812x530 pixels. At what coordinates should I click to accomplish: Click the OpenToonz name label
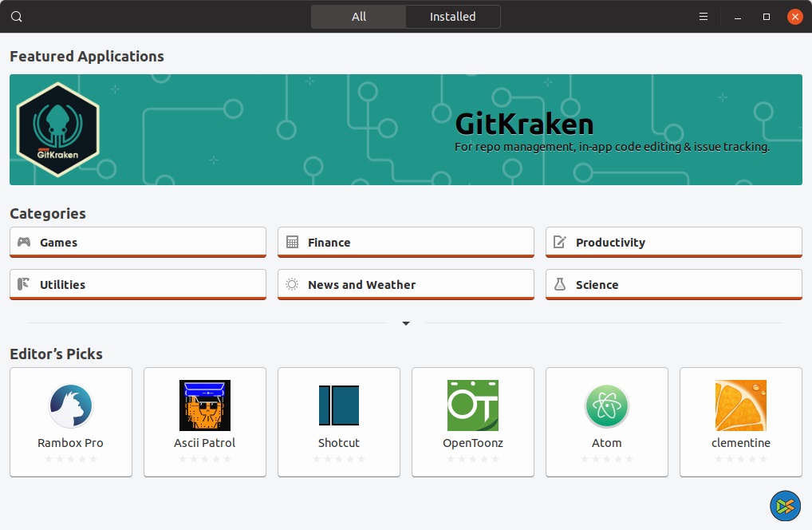[x=473, y=443]
